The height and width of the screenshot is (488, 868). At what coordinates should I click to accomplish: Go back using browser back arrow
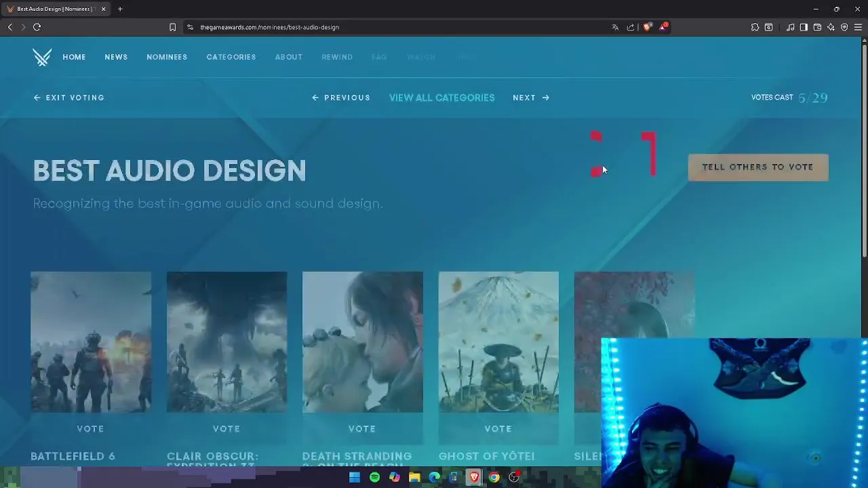click(x=9, y=27)
